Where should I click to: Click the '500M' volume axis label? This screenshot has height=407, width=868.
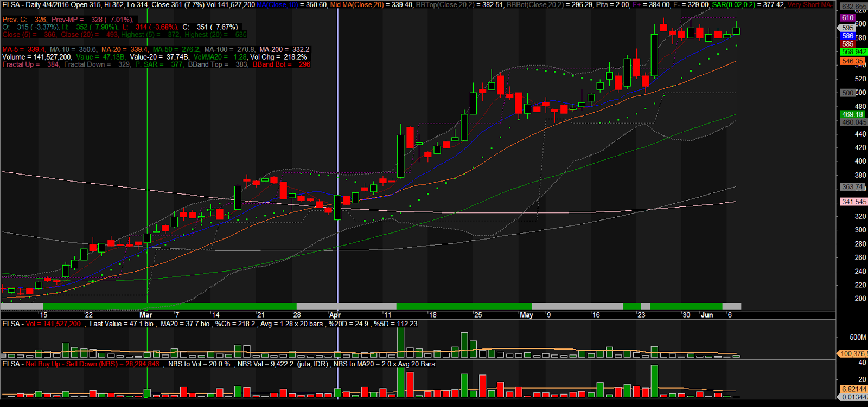(858, 337)
